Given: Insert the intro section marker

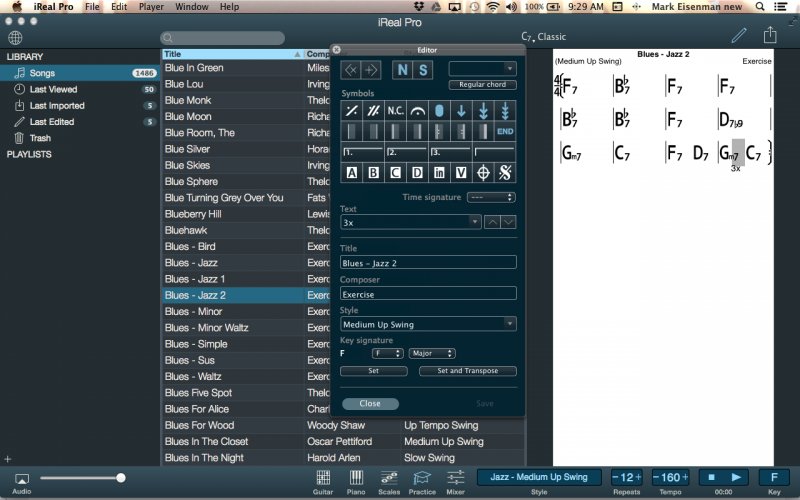Looking at the screenshot, I should point(439,172).
